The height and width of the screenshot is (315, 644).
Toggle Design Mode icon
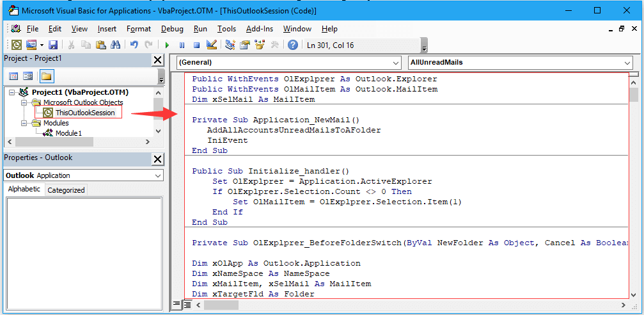[212, 45]
